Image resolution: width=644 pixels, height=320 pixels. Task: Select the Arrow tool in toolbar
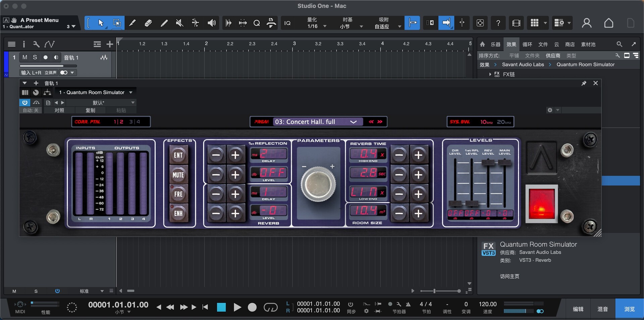(101, 23)
